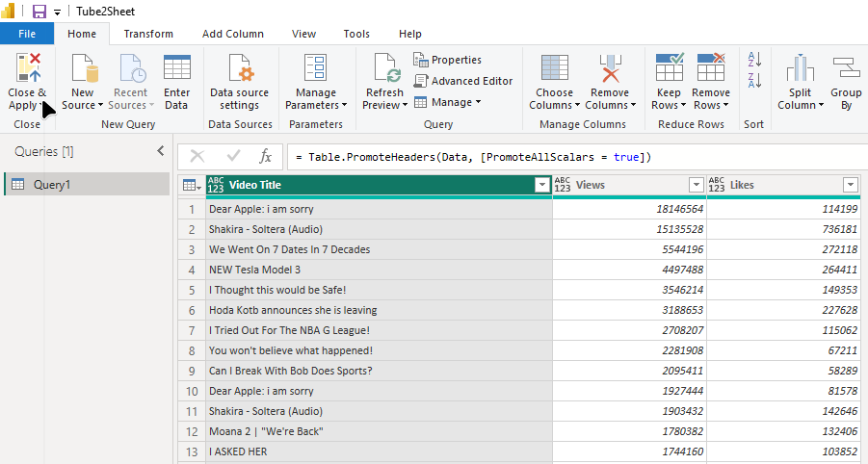Switch to the Home tab

(82, 34)
